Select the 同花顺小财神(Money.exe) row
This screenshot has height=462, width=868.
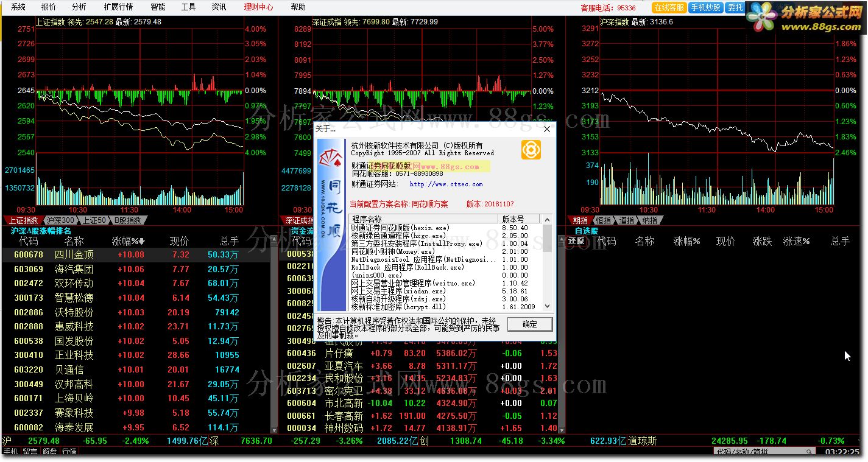tap(445, 251)
